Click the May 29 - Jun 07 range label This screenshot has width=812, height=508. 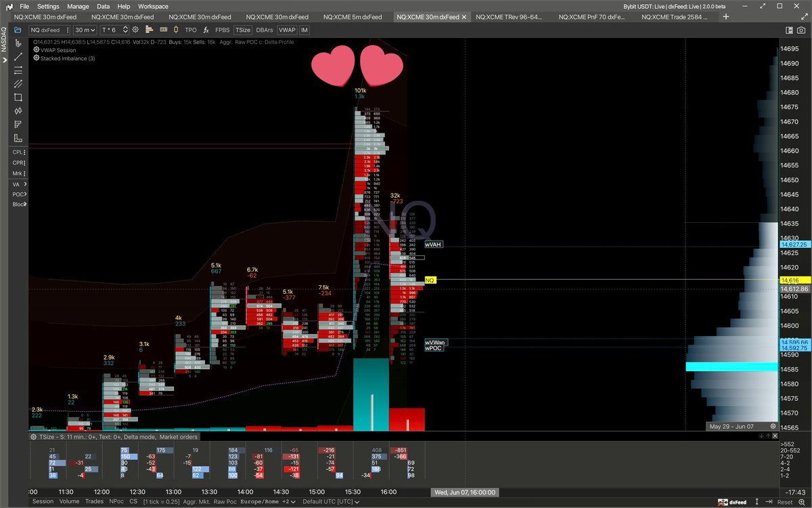tap(731, 426)
